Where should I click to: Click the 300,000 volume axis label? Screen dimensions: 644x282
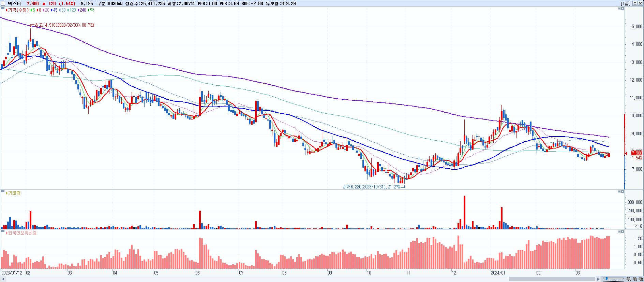pyautogui.click(x=635, y=202)
